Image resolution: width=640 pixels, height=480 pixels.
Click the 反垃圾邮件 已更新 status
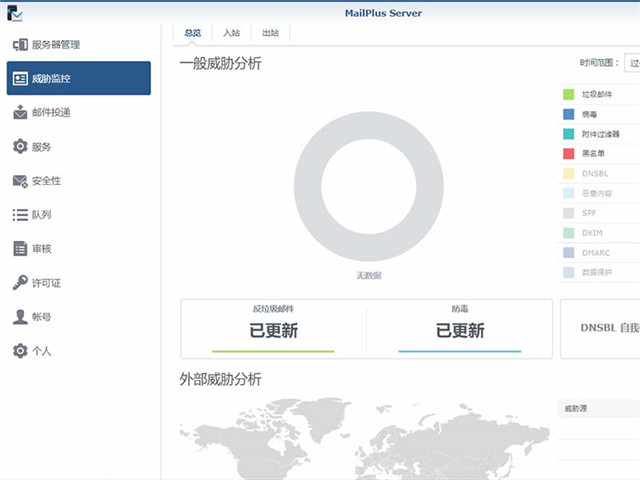tap(273, 330)
